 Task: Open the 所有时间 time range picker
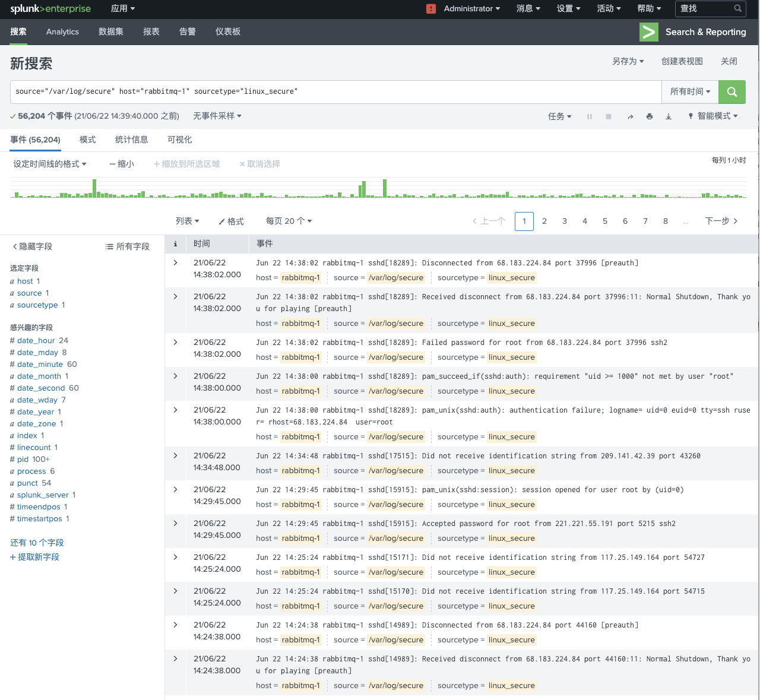point(690,91)
